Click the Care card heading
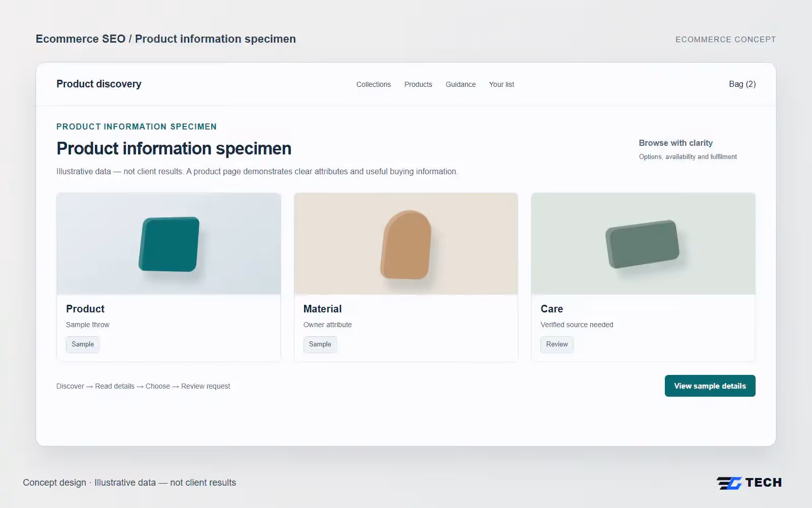The width and height of the screenshot is (812, 508). pos(552,309)
